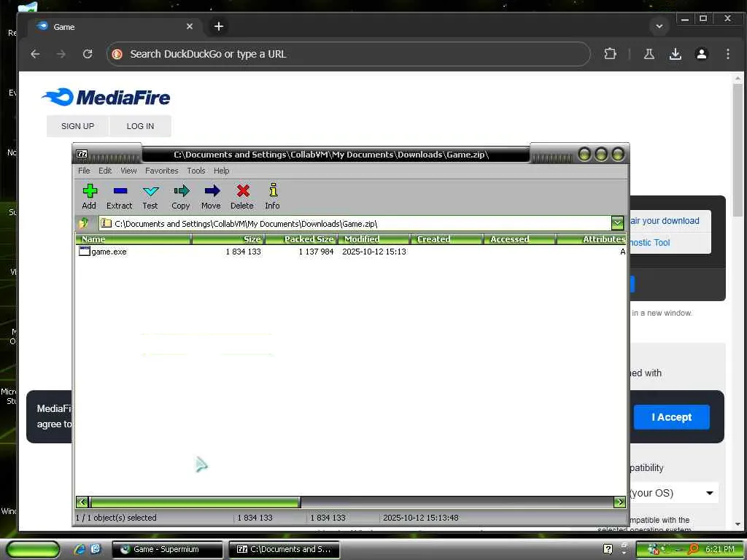Sort by the Accessed column header
The width and height of the screenshot is (747, 560).
519,238
